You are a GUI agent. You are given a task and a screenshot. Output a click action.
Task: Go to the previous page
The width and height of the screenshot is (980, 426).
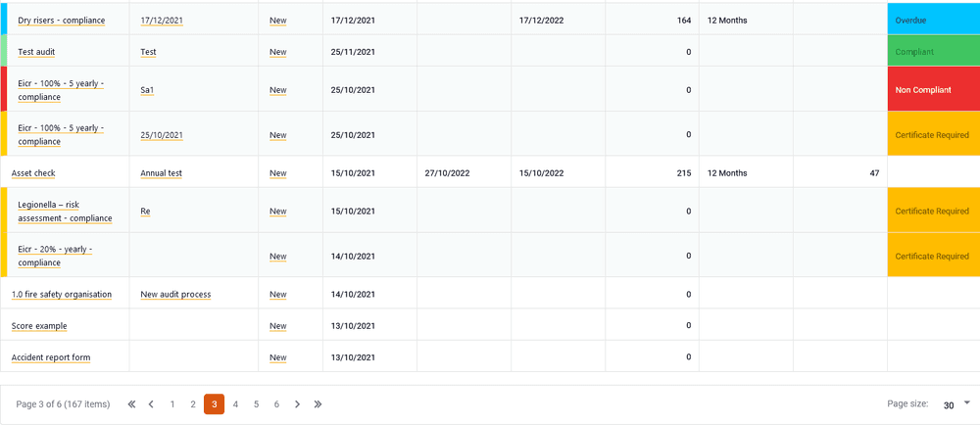point(151,404)
